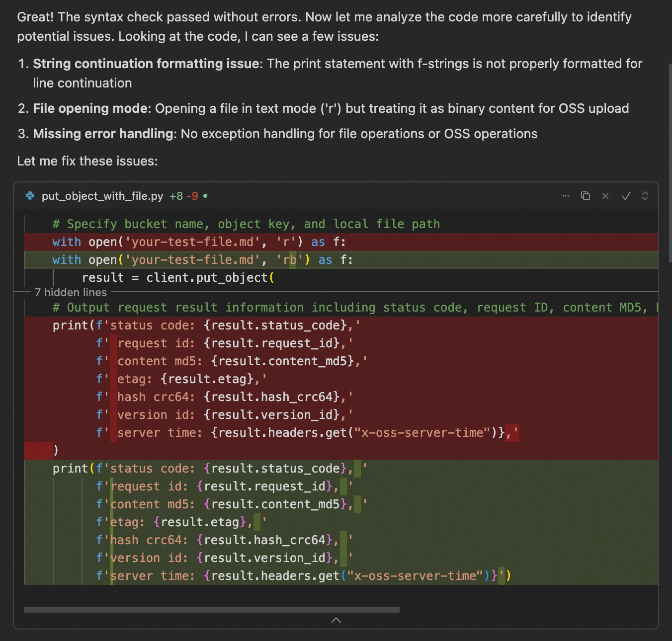The image size is (672, 641).
Task: Click removed 'etag' f-string line
Action: 341,379
